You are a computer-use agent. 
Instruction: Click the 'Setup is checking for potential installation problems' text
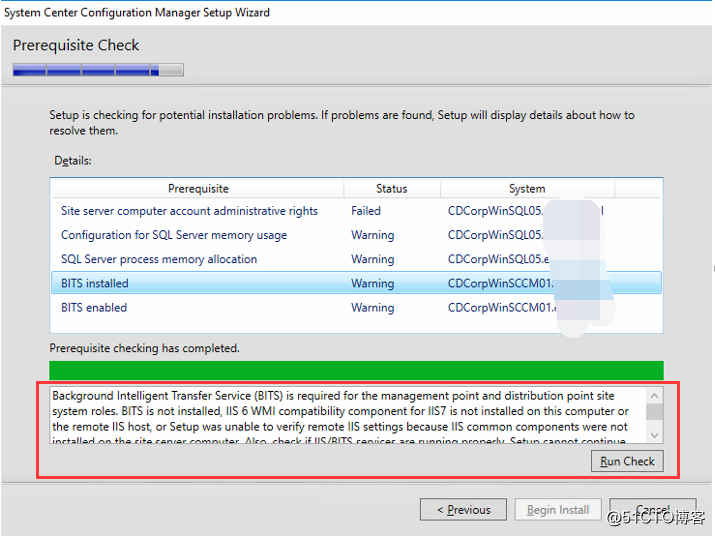click(342, 123)
